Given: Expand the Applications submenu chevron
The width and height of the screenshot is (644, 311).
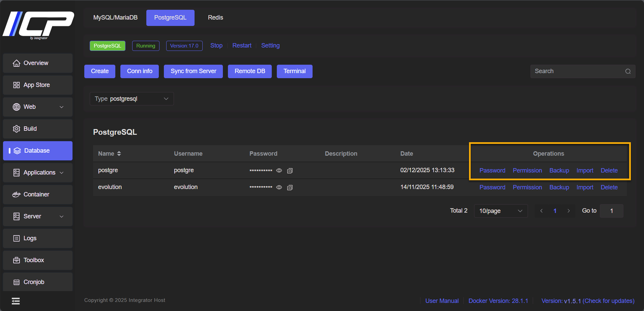Looking at the screenshot, I should (x=61, y=173).
